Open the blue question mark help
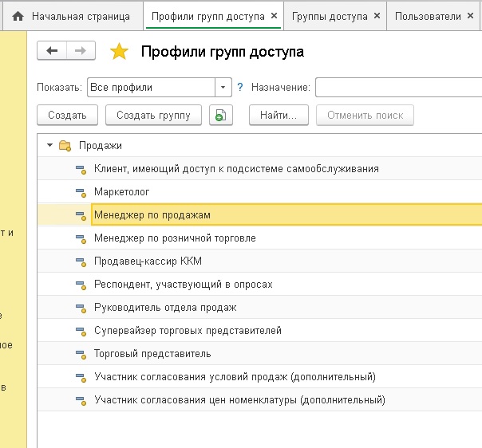The image size is (482, 448). coord(240,87)
